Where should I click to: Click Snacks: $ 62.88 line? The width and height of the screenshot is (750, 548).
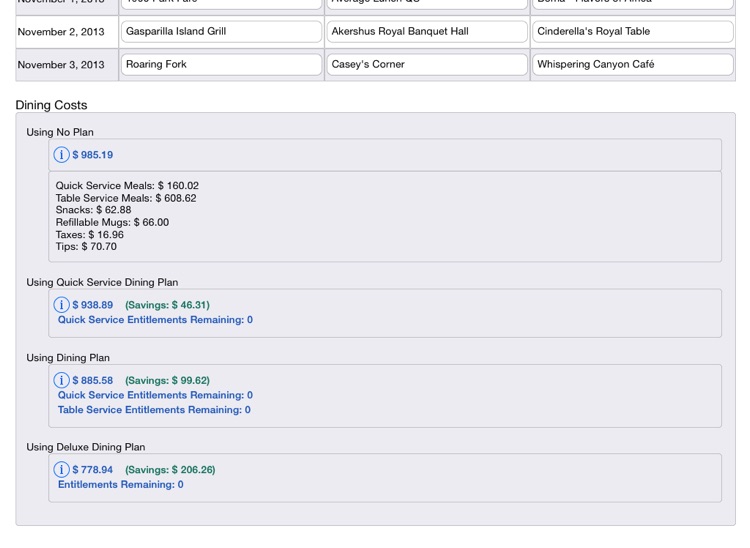pos(93,210)
